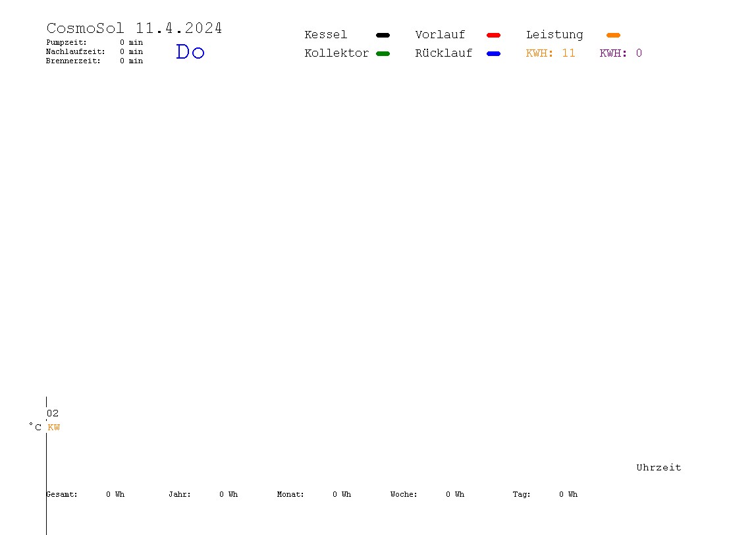The height and width of the screenshot is (535, 756).
Task: Click the Gesamt '0 Wh' value
Action: click(x=115, y=494)
